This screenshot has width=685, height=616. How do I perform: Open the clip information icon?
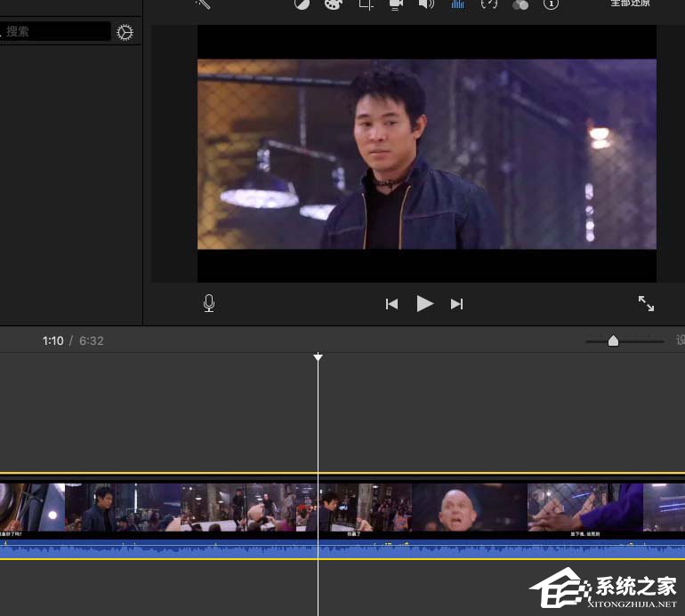(551, 4)
